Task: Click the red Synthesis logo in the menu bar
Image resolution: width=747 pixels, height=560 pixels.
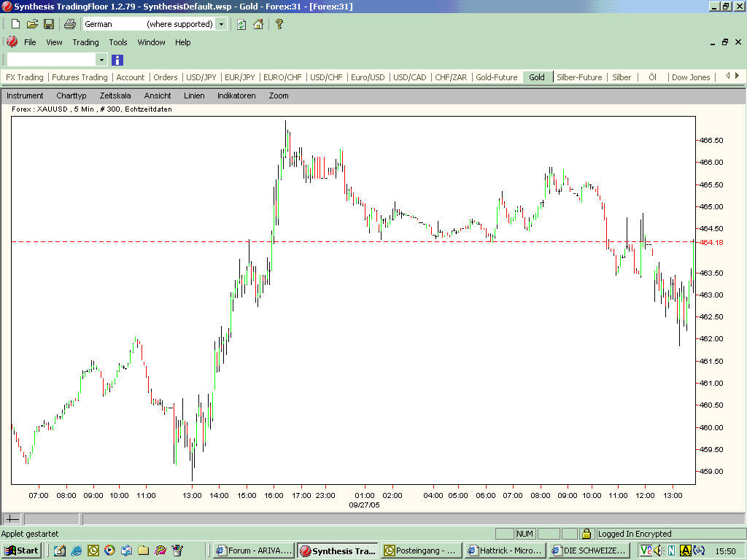Action: (x=12, y=42)
